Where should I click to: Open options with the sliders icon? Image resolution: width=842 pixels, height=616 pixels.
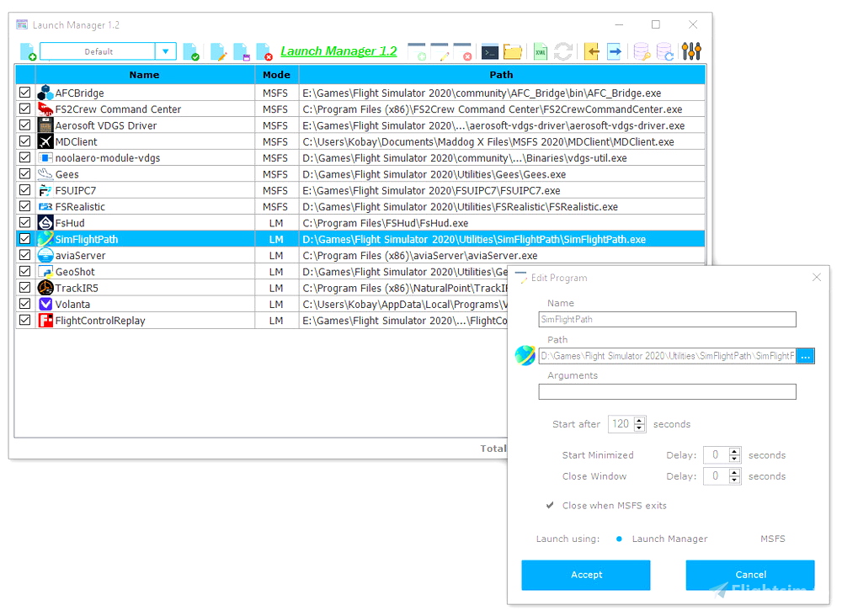point(690,51)
